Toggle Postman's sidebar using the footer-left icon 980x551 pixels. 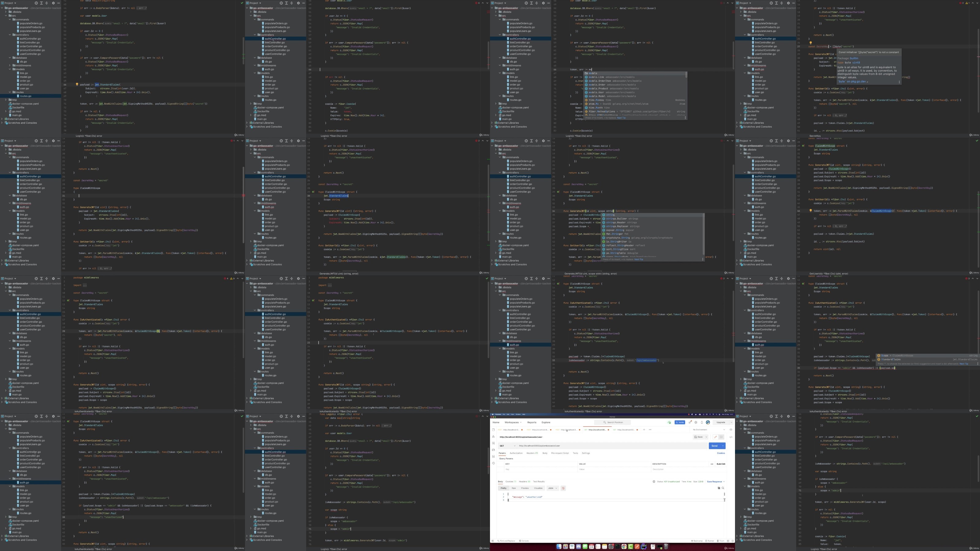[x=493, y=541]
